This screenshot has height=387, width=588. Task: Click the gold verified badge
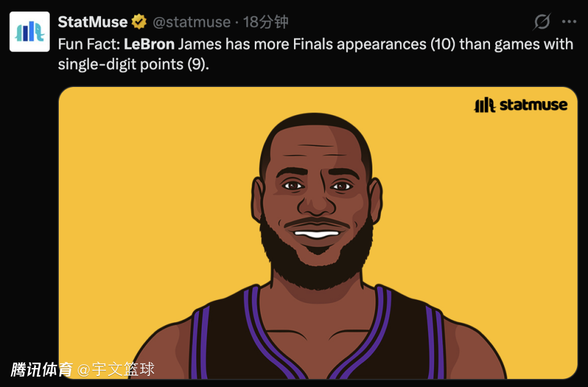click(x=140, y=23)
